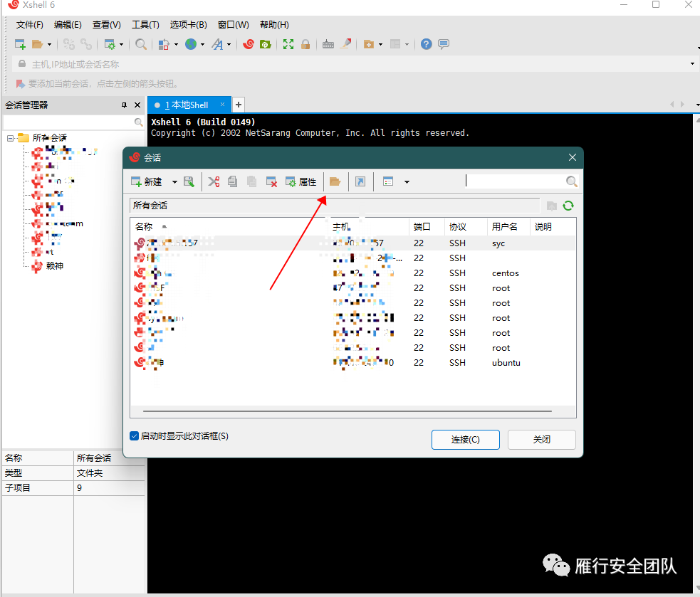The height and width of the screenshot is (597, 700).
Task: Click the folder icon in session dialog toolbar
Action: pos(335,181)
